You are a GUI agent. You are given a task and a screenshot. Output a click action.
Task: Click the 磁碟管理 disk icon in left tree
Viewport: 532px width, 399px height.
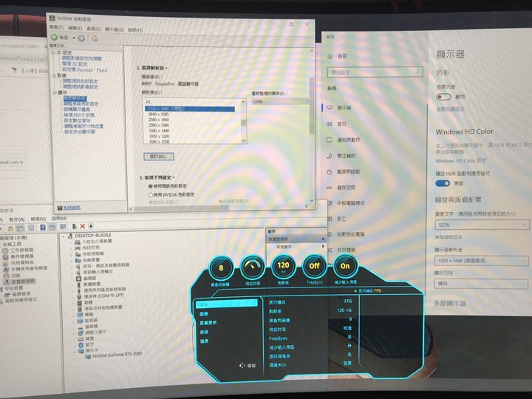coord(8,294)
